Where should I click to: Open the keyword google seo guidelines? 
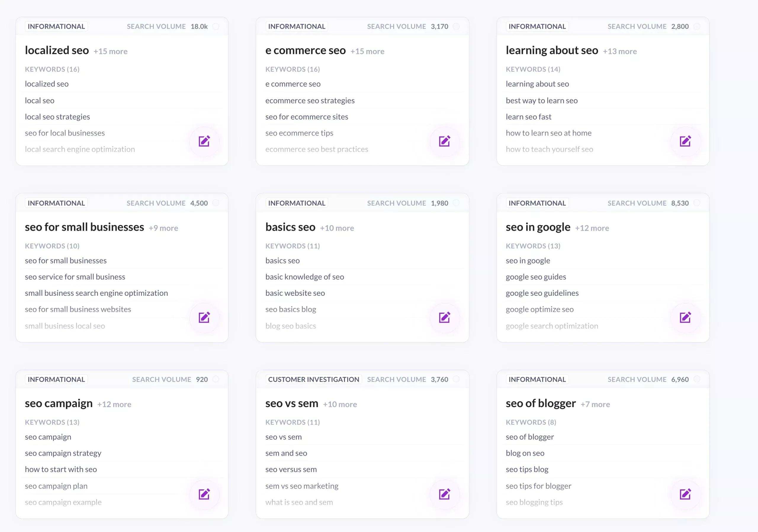(x=542, y=293)
